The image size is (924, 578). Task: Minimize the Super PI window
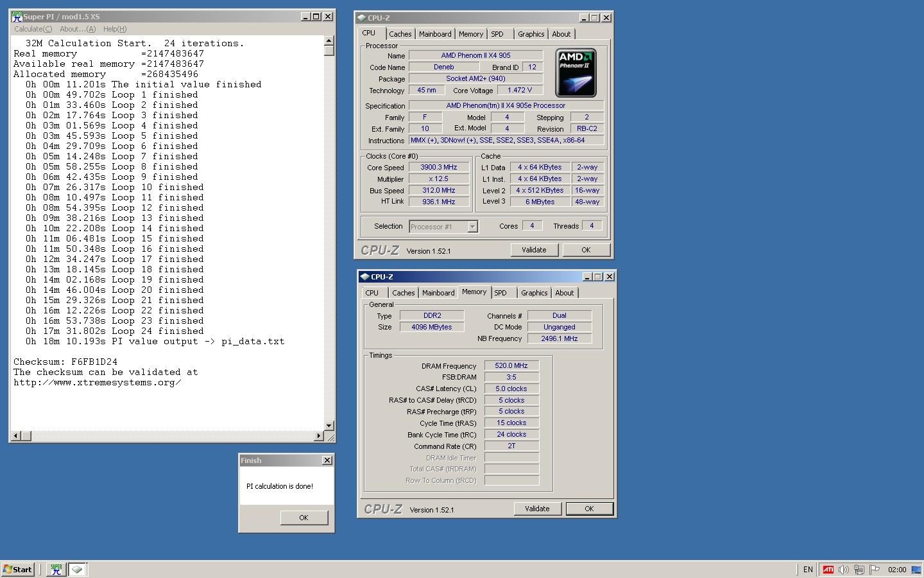tap(305, 17)
